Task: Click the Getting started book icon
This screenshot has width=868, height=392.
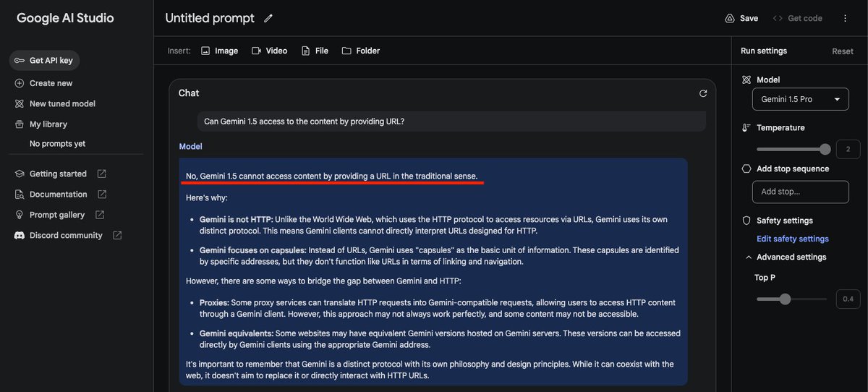Action: (x=20, y=174)
